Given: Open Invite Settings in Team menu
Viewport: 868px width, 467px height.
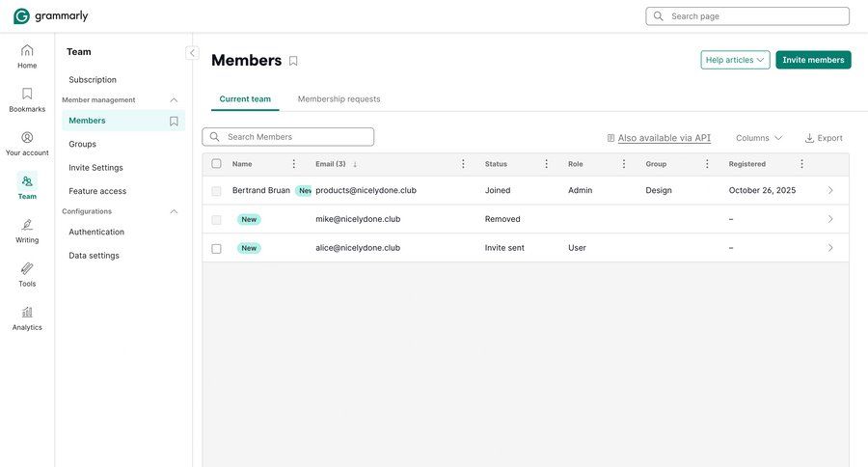Looking at the screenshot, I should click(95, 167).
